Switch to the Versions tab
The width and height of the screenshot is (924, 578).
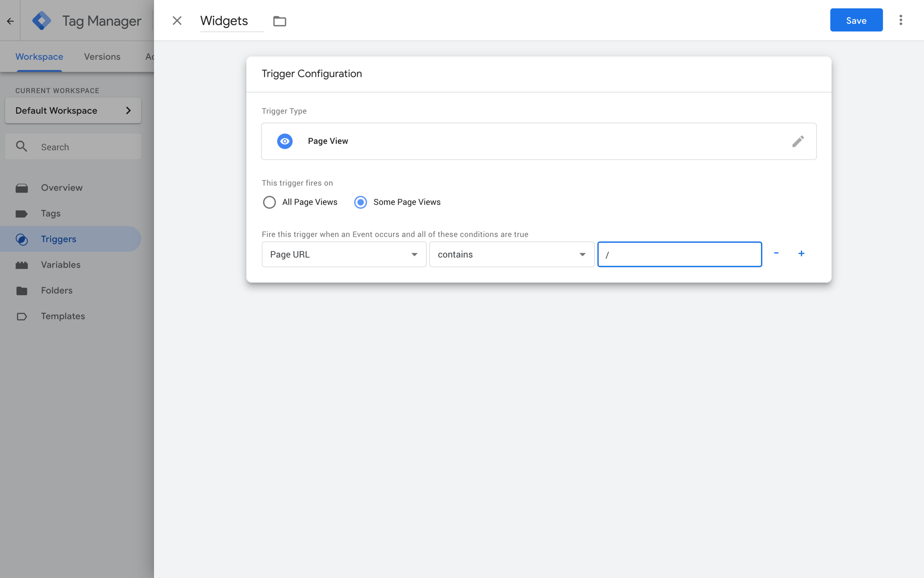(x=102, y=57)
